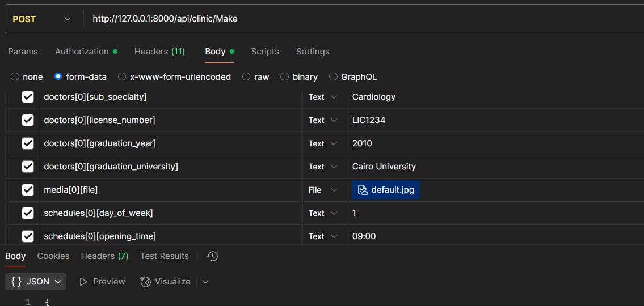The image size is (644, 306).
Task: Choose the x-www-form-urlencoded radio option
Action: [x=122, y=77]
